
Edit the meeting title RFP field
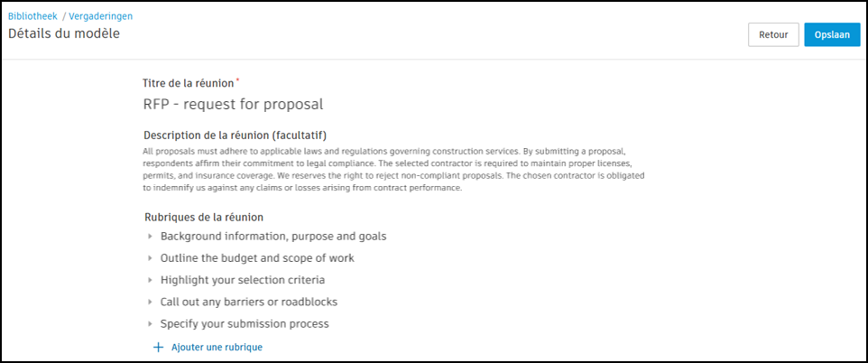[233, 104]
